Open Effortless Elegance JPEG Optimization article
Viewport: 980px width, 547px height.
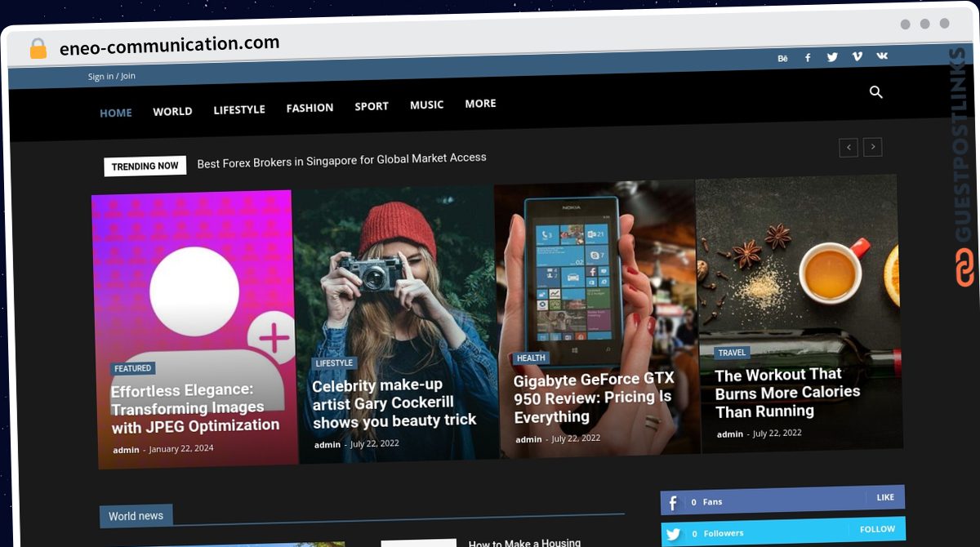pos(195,408)
